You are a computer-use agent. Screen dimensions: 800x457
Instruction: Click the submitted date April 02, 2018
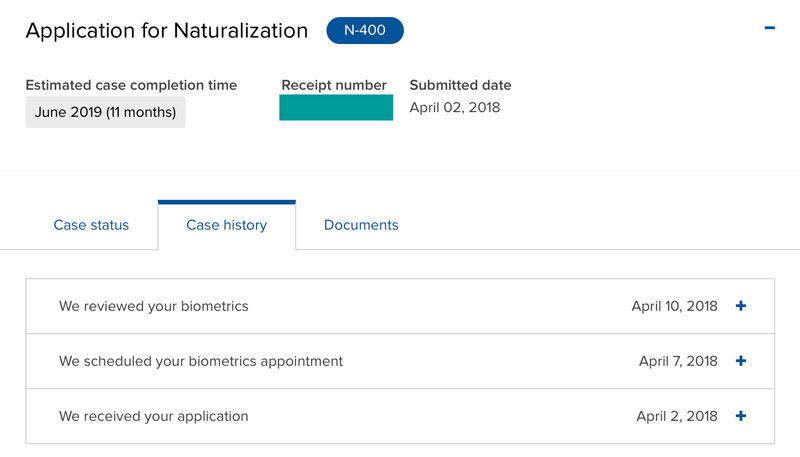click(x=455, y=108)
